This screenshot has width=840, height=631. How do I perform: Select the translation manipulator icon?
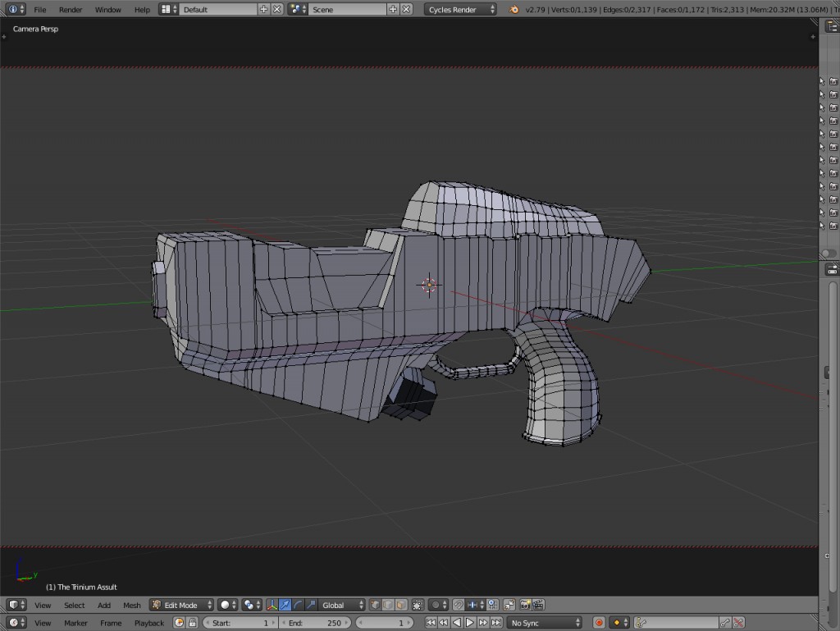tap(285, 605)
